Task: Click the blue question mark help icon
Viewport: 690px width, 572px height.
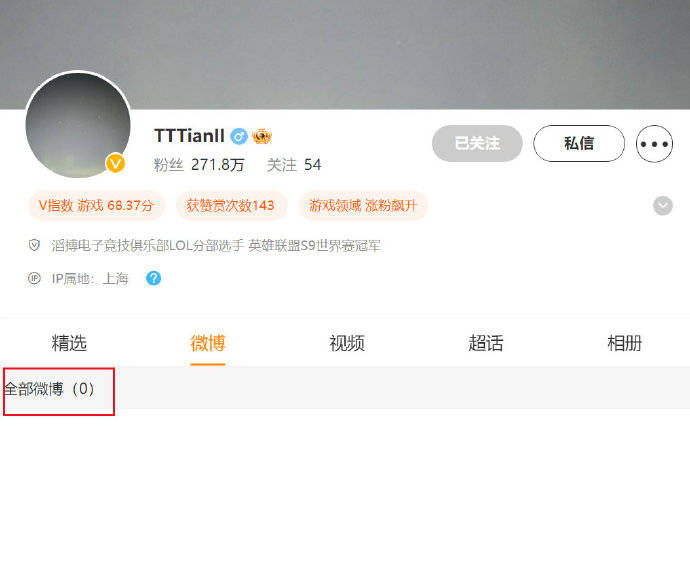Action: 153,278
